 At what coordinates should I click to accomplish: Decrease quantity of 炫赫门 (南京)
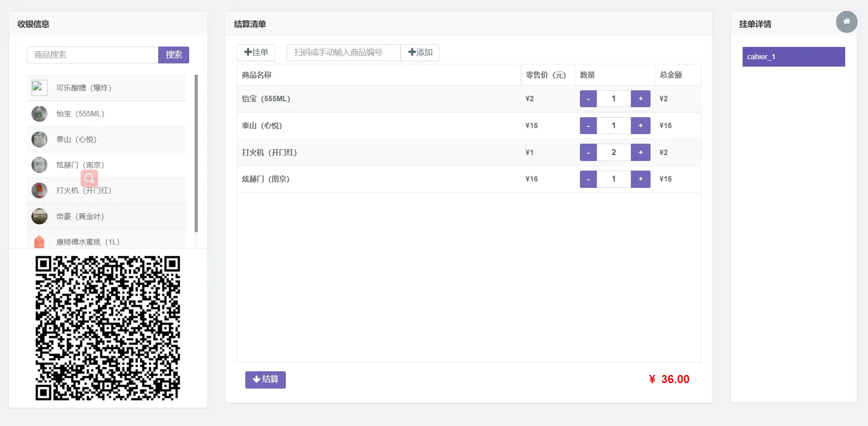pos(588,179)
